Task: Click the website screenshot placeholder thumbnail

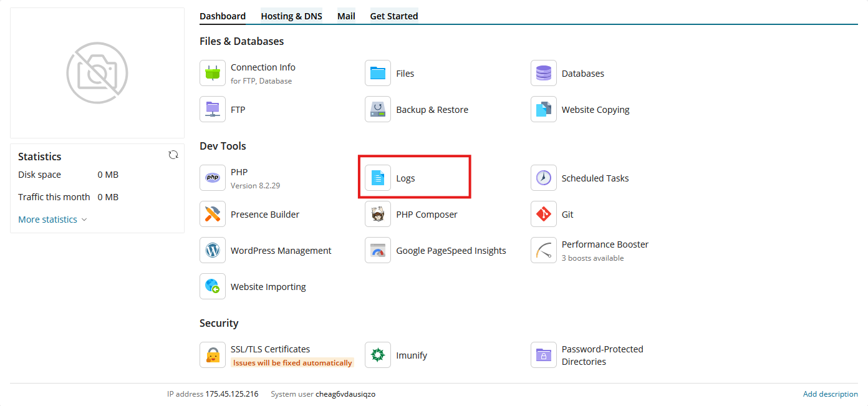Action: (97, 73)
